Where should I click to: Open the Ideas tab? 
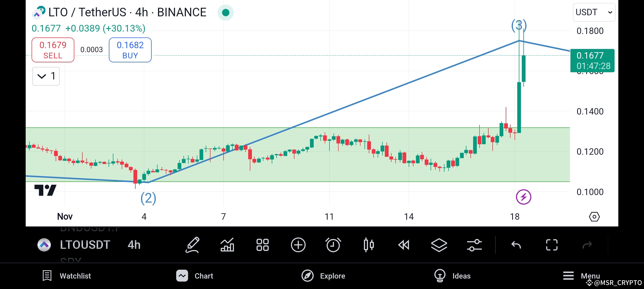(x=452, y=276)
